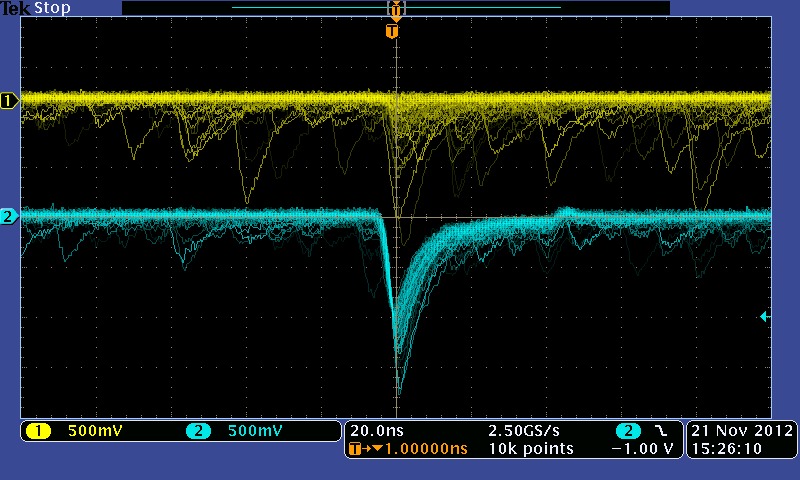Click the channel 1 500mV scale value

pos(95,431)
